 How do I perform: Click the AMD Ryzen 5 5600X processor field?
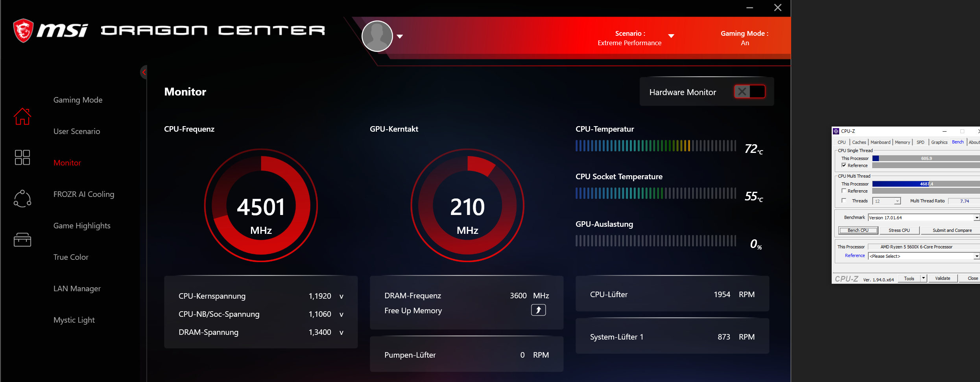point(923,247)
